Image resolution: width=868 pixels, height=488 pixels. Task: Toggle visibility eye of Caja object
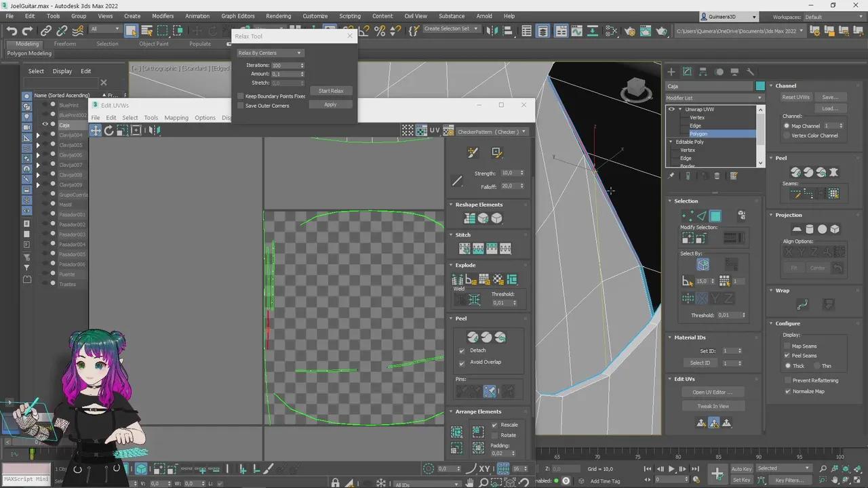45,125
